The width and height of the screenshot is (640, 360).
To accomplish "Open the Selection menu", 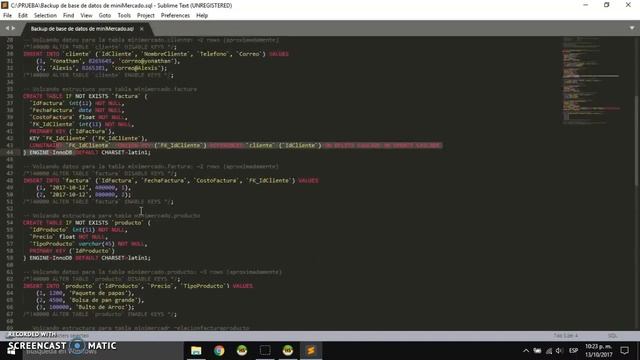I will pyautogui.click(x=45, y=16).
